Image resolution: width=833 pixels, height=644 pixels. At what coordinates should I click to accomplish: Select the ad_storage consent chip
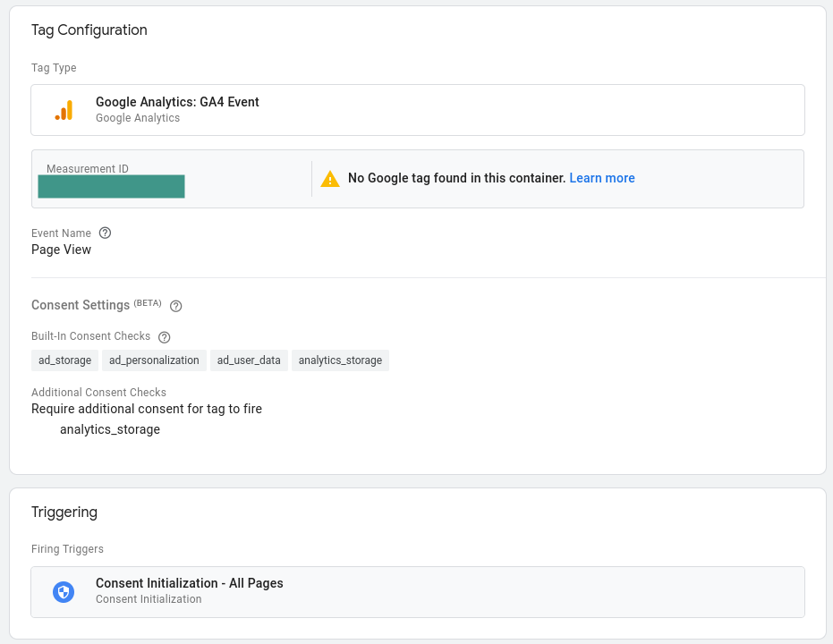[x=64, y=360]
